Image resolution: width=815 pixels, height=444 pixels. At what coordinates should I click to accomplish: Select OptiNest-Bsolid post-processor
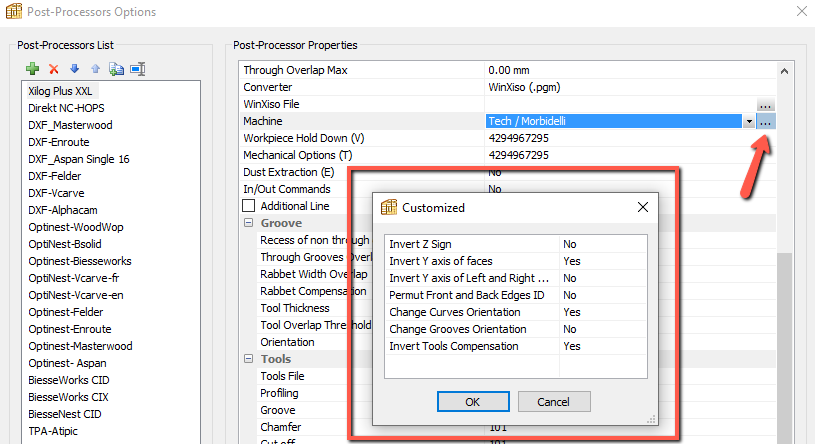coord(65,244)
